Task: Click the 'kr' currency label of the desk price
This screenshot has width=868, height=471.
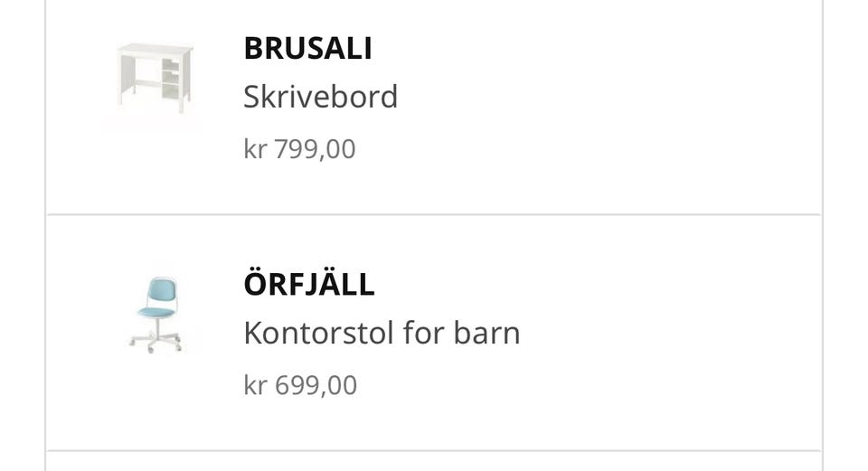Action: tap(255, 149)
